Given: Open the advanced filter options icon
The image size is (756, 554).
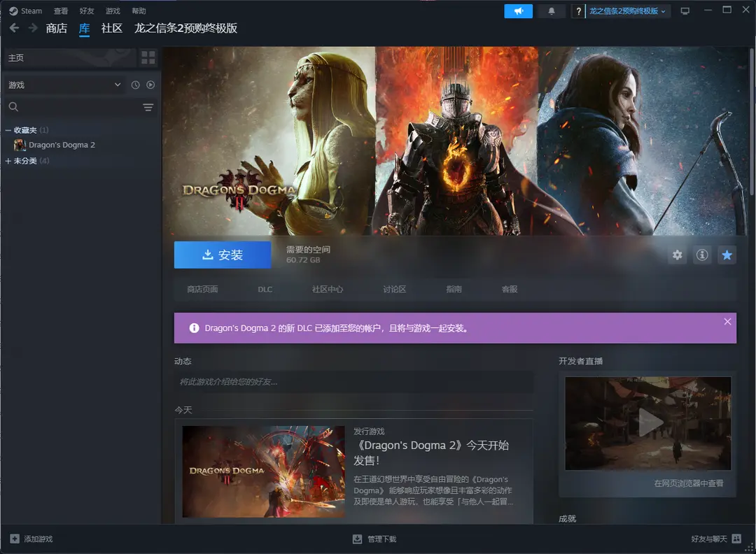Looking at the screenshot, I should click(x=148, y=107).
